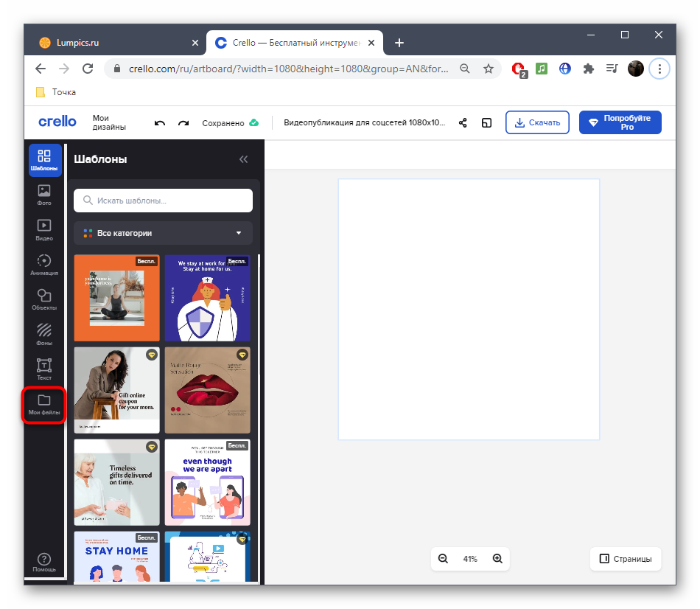The height and width of the screenshot is (609, 700).
Task: Open the Video (Видео) sidebar panel
Action: 44,230
